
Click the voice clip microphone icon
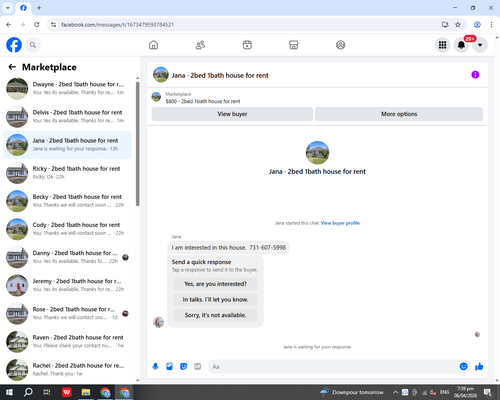coord(155,367)
